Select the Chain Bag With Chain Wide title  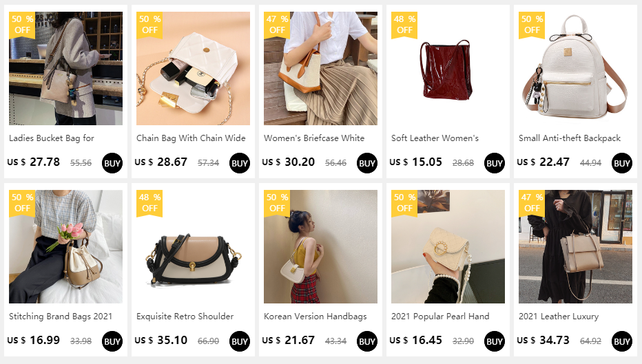coord(191,138)
